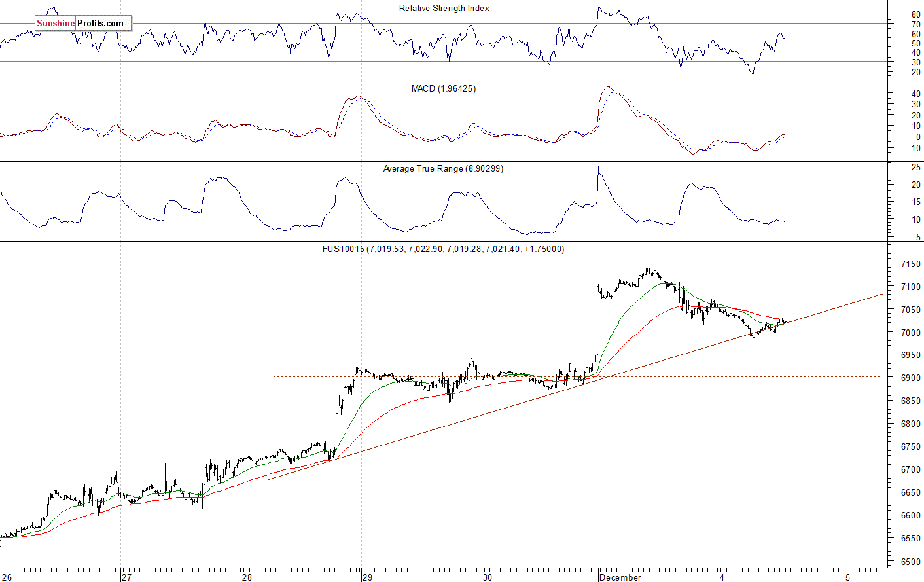Click the SunshineProfits.com logo

82,24
